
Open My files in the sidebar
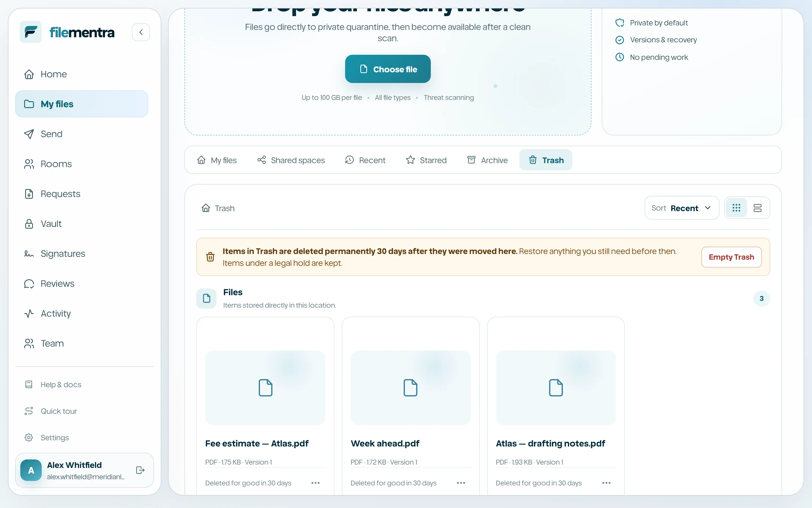tap(81, 104)
